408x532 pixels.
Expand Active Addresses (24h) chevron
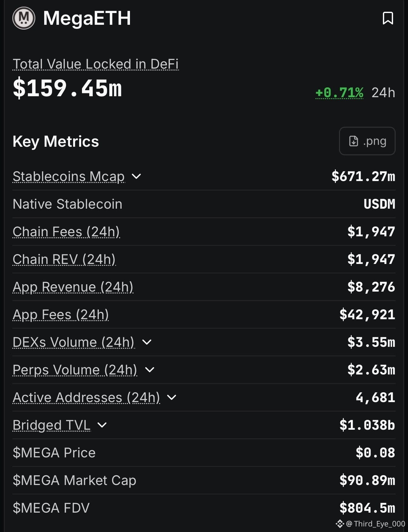point(172,397)
